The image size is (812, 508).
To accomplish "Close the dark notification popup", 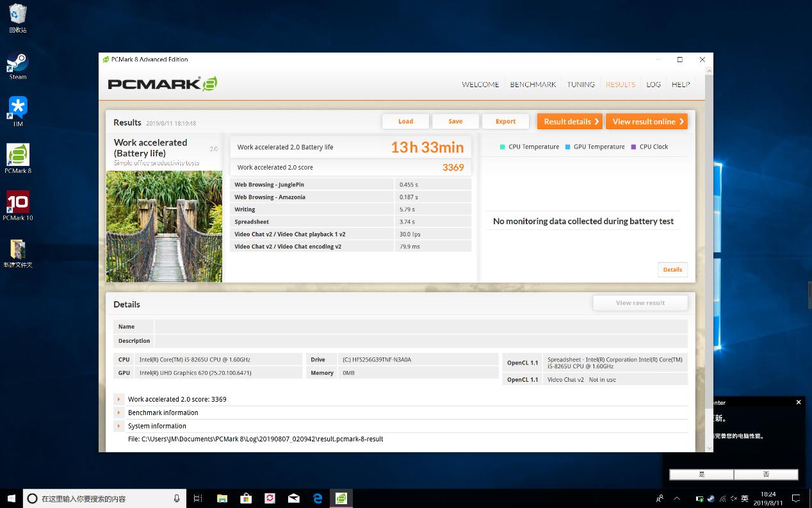I will point(799,402).
